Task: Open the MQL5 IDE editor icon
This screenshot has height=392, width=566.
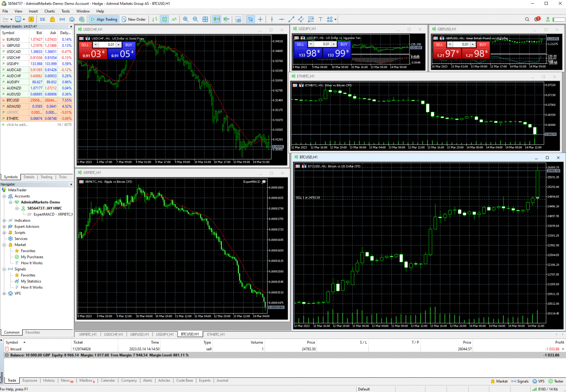Action: pyautogui.click(x=43, y=20)
